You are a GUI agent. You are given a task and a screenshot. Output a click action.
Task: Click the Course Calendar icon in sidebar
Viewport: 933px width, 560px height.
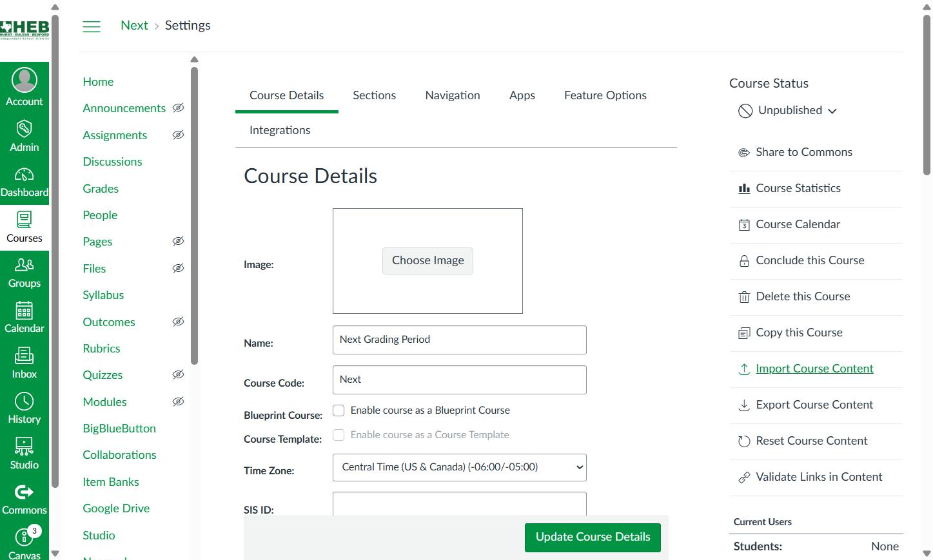click(x=744, y=225)
